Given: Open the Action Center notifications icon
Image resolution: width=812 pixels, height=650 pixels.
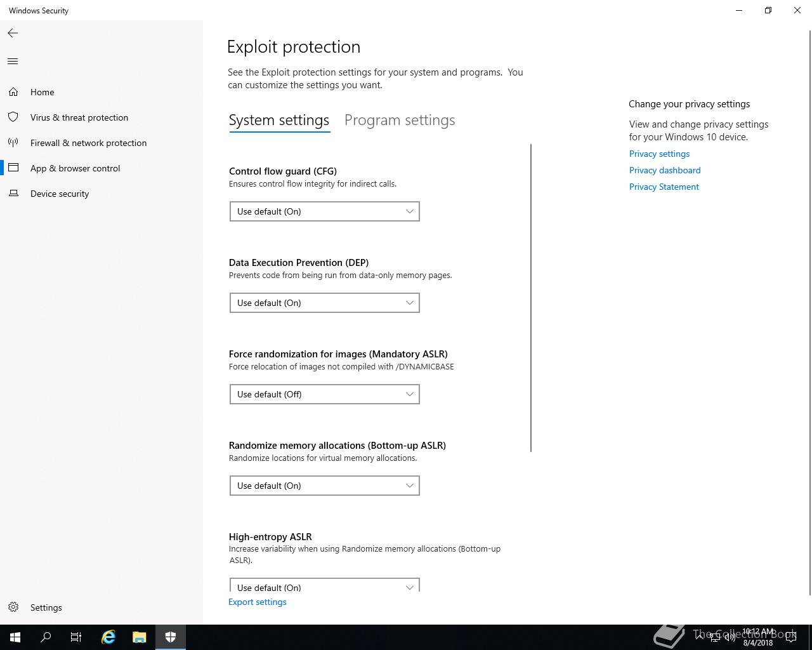Looking at the screenshot, I should point(791,637).
